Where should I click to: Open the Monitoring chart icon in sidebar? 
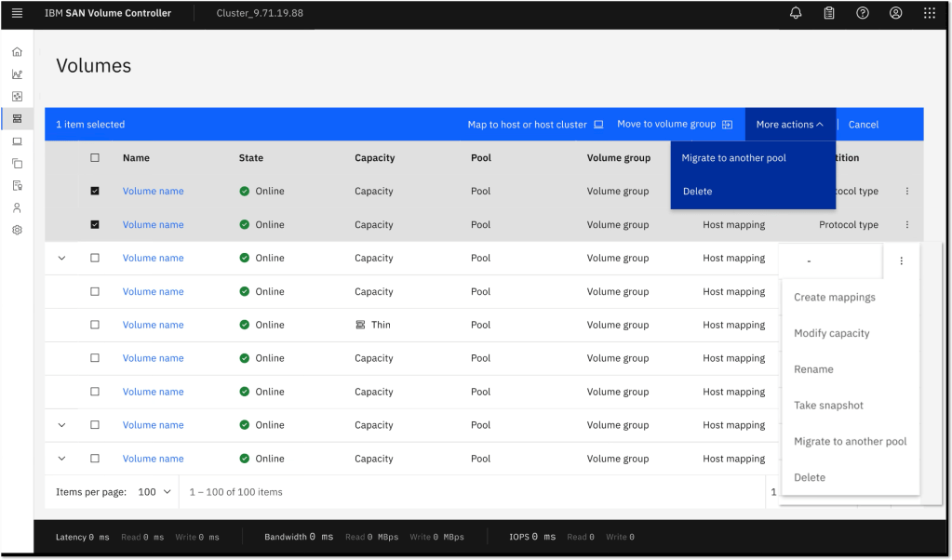(17, 74)
